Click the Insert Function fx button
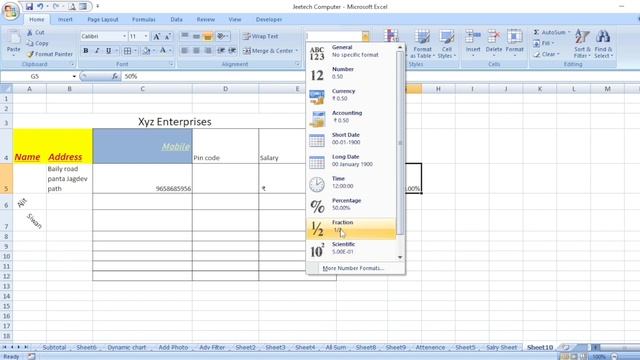Screen dimensions: 640x360 (115, 76)
